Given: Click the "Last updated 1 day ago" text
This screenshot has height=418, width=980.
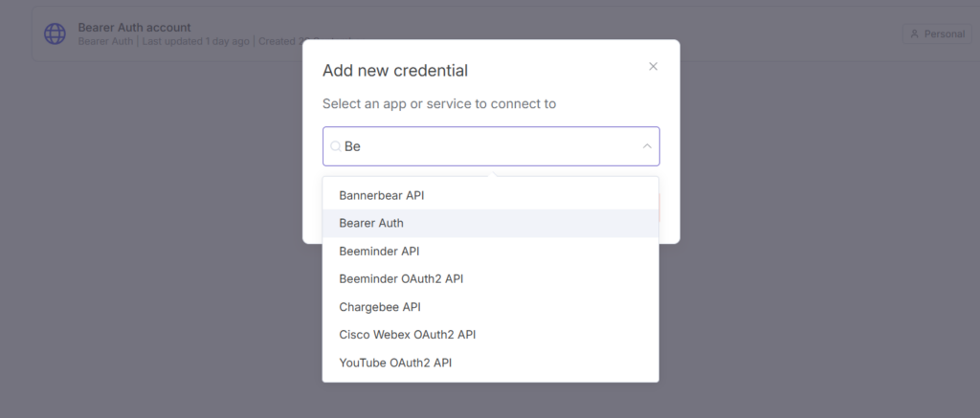Looking at the screenshot, I should [196, 41].
